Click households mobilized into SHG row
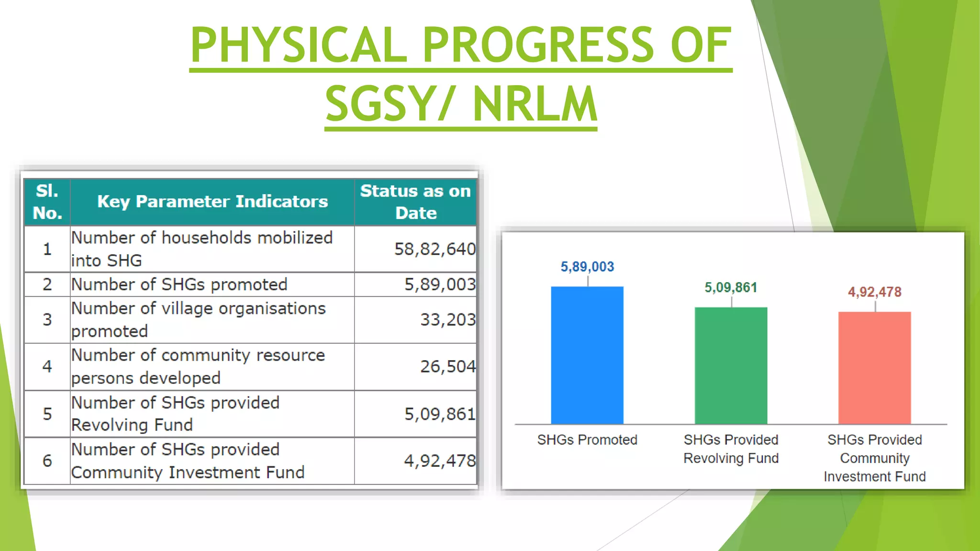Image resolution: width=980 pixels, height=551 pixels. click(x=202, y=249)
